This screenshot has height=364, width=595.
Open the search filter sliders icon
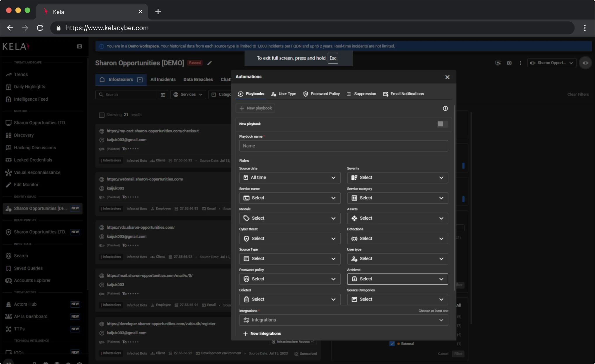click(x=163, y=94)
